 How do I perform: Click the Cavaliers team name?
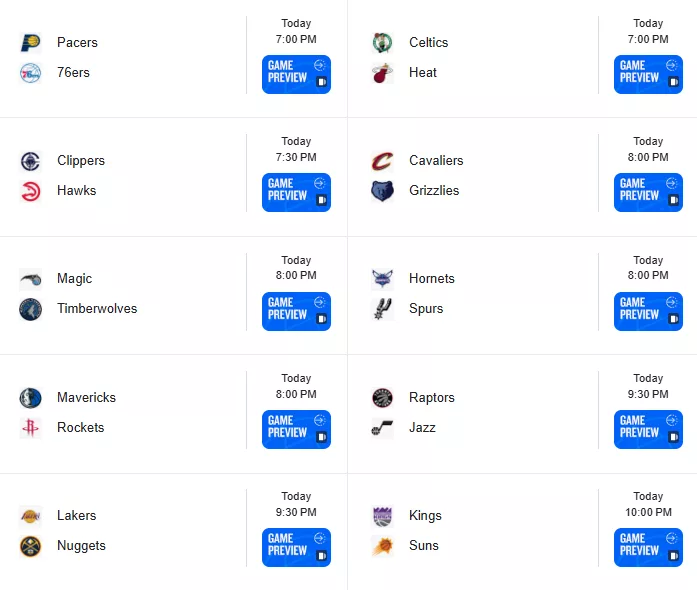pyautogui.click(x=436, y=161)
